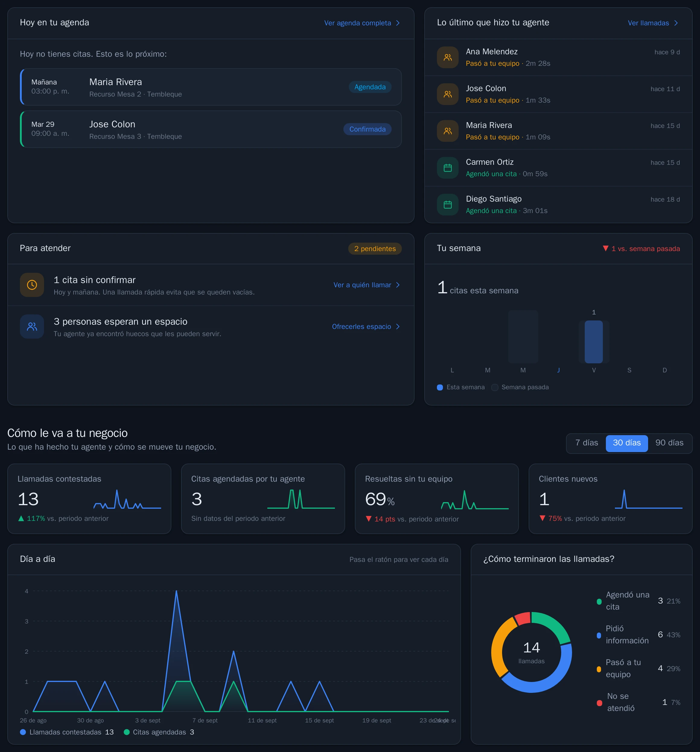The image size is (700, 752).
Task: Click chevron next to Ver a quién llamar
Action: [398, 285]
